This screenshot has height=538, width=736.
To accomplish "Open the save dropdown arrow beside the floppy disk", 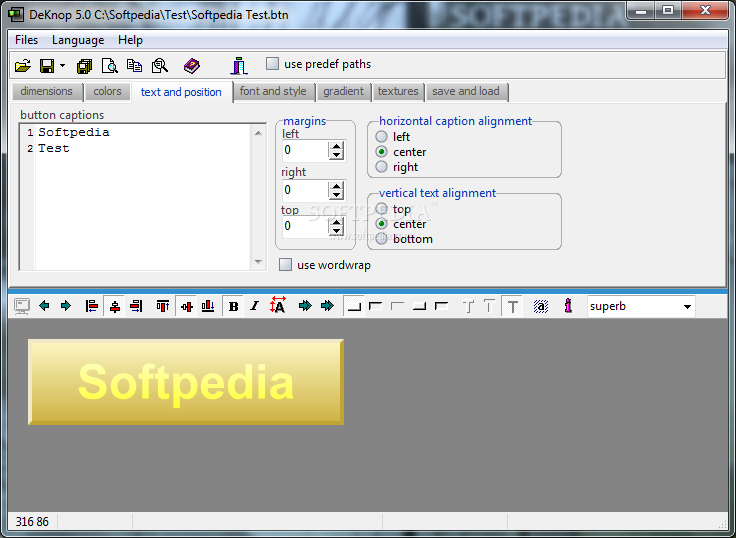I will click(62, 66).
